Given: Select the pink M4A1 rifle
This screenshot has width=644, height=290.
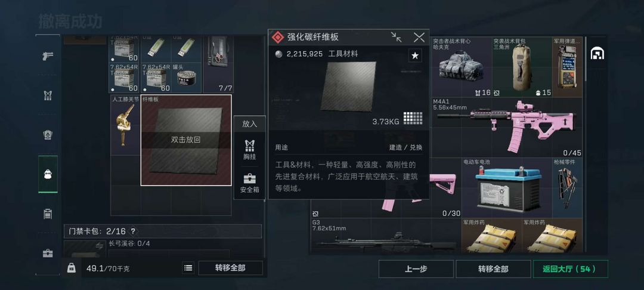Looking at the screenshot, I should click(507, 127).
